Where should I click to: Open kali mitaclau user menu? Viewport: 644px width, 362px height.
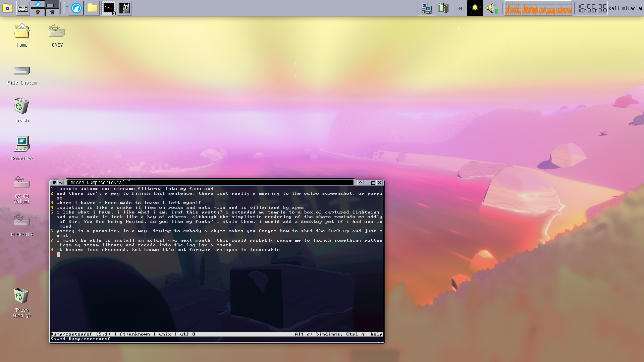point(626,8)
